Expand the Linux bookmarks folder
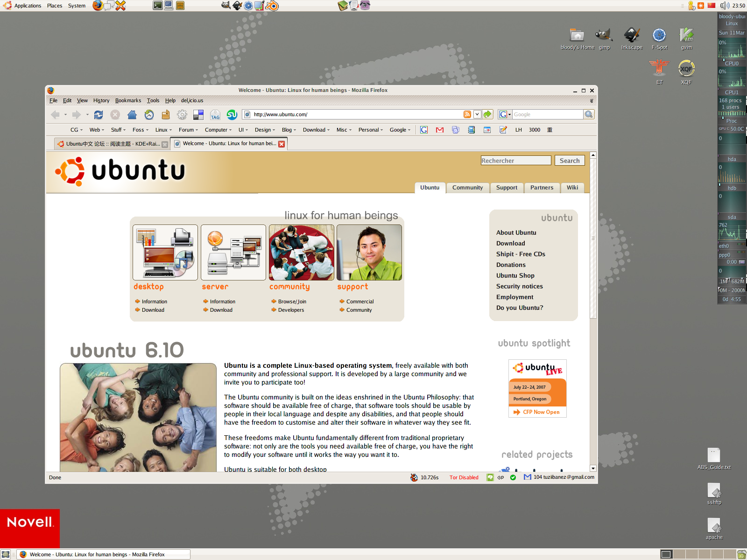Image resolution: width=747 pixels, height=560 pixels. click(163, 130)
